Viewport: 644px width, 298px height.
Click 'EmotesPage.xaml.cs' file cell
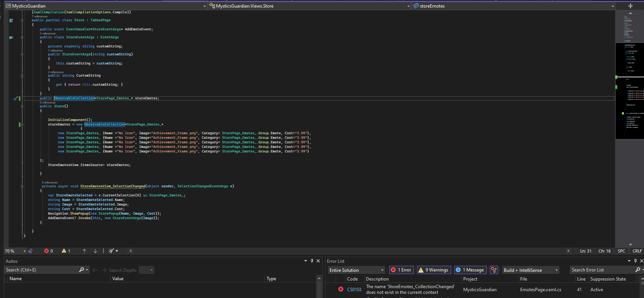click(541, 290)
